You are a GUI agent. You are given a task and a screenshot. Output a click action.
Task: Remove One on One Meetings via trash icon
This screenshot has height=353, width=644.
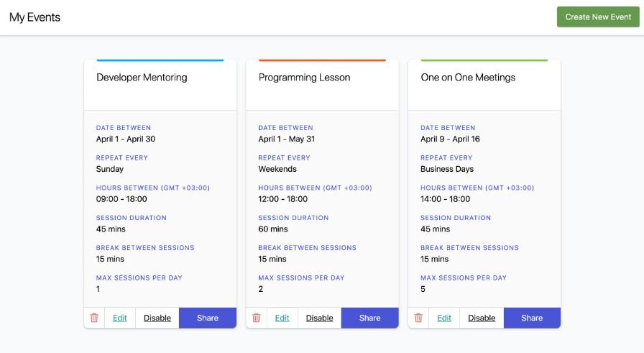(x=418, y=318)
